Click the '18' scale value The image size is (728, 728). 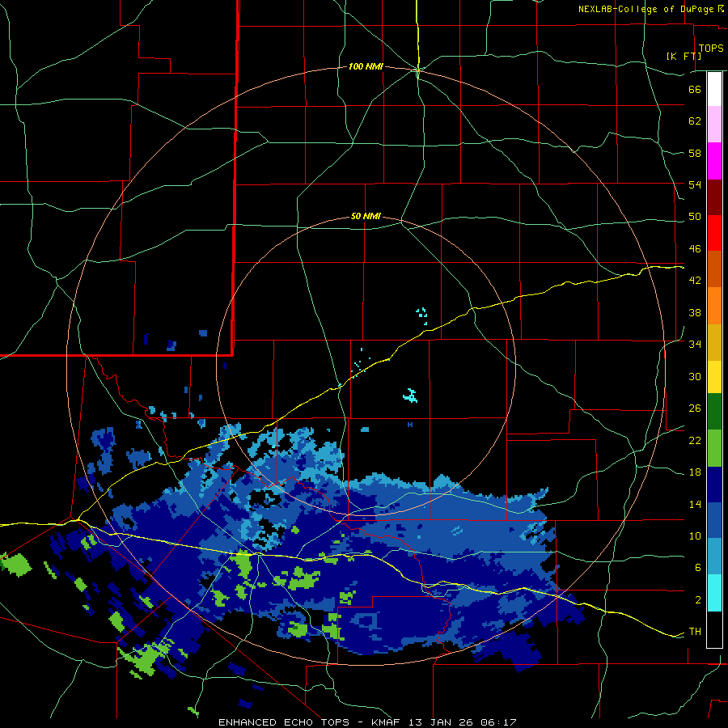click(695, 472)
